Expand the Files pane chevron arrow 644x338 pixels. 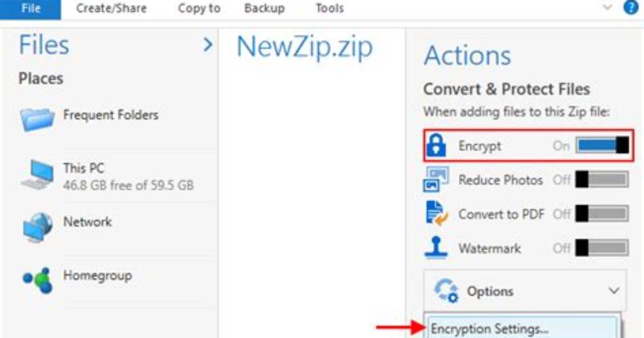(x=208, y=44)
